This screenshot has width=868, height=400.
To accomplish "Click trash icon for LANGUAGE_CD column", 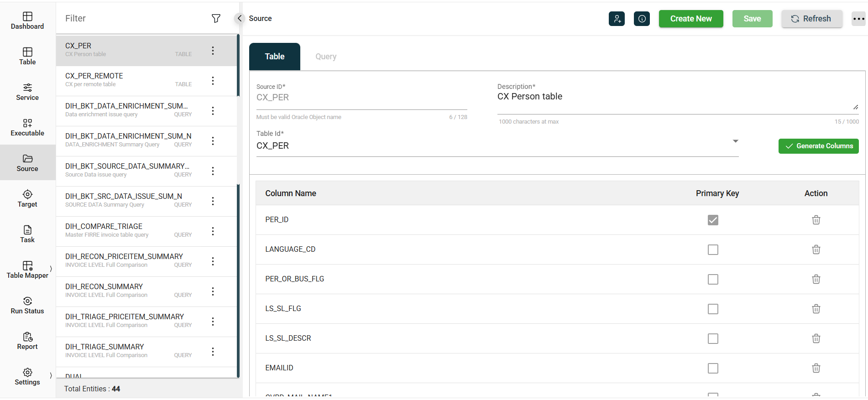I will [x=816, y=249].
